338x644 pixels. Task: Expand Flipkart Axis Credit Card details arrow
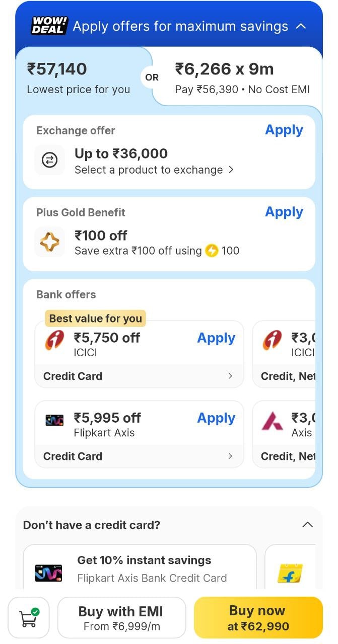(230, 456)
